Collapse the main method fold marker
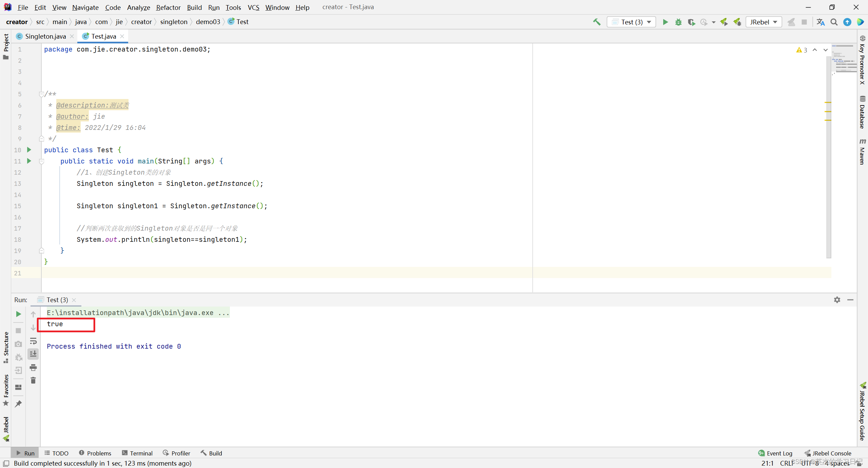This screenshot has width=868, height=468. (42, 161)
